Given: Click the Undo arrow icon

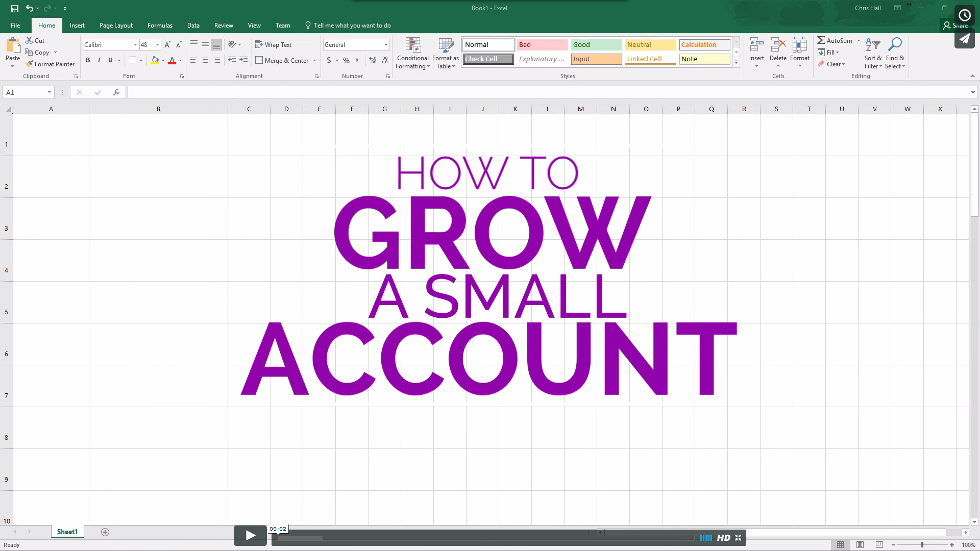Looking at the screenshot, I should click(30, 8).
